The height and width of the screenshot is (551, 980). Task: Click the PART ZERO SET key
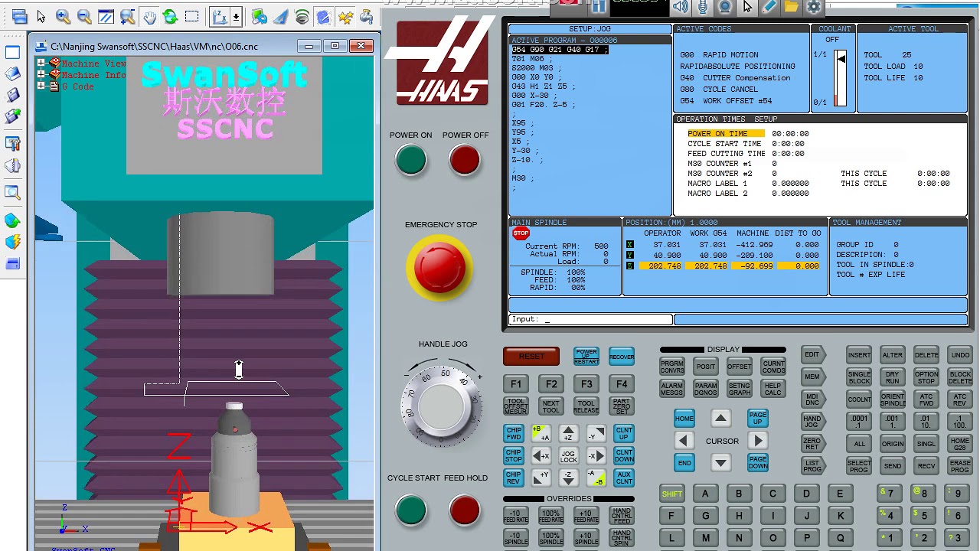622,406
